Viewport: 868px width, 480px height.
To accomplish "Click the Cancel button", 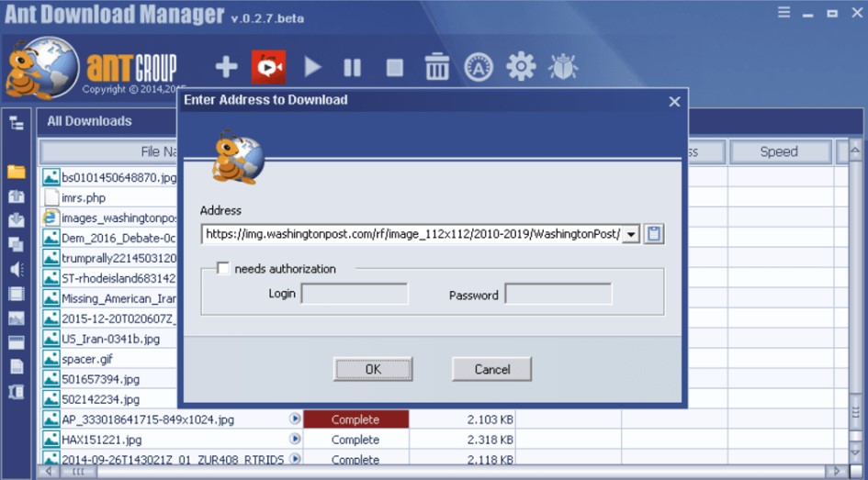I will (491, 369).
